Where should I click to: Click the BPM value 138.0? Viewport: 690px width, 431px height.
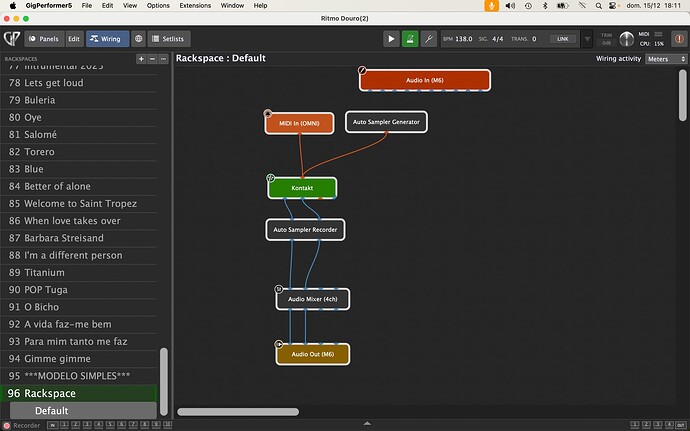(x=464, y=39)
